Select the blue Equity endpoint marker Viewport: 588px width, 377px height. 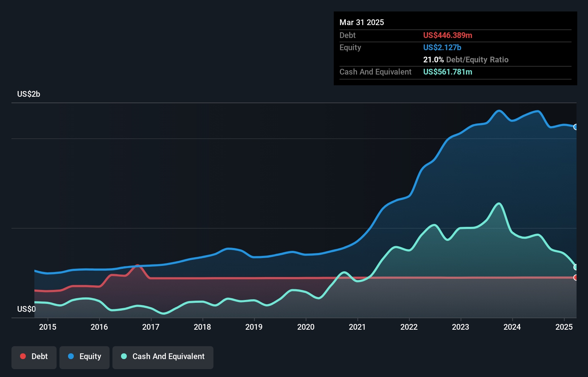click(x=575, y=127)
